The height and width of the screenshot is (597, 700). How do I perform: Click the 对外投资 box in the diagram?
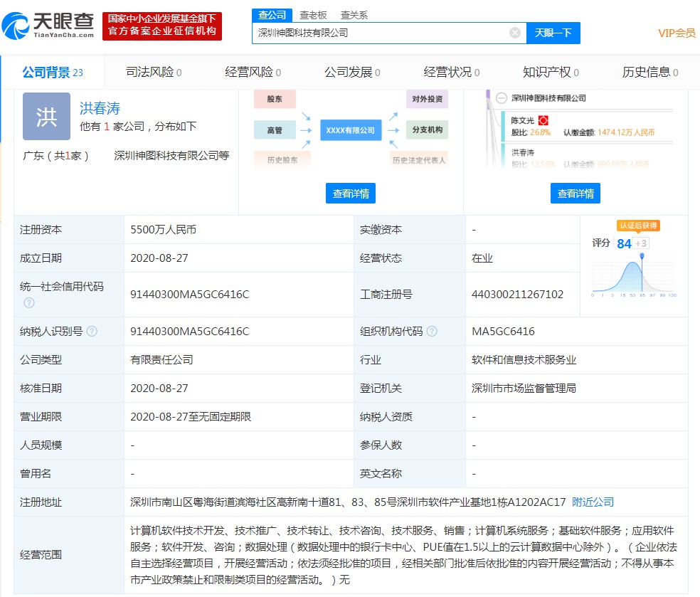coord(427,99)
